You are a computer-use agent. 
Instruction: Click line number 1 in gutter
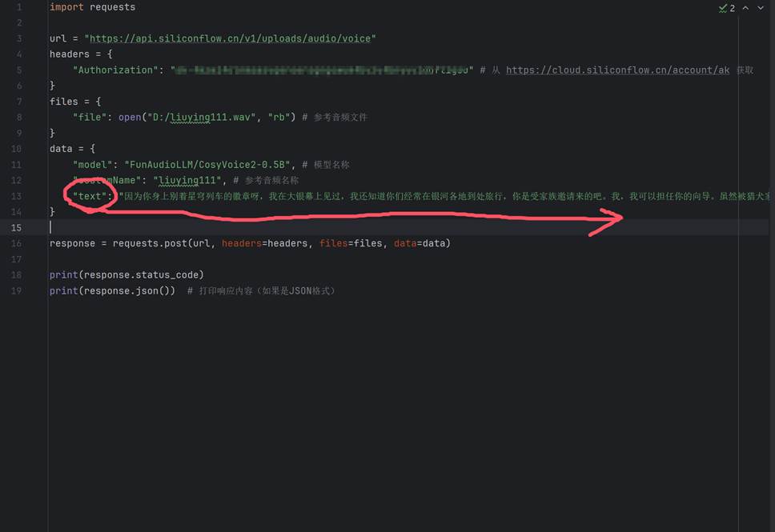18,7
